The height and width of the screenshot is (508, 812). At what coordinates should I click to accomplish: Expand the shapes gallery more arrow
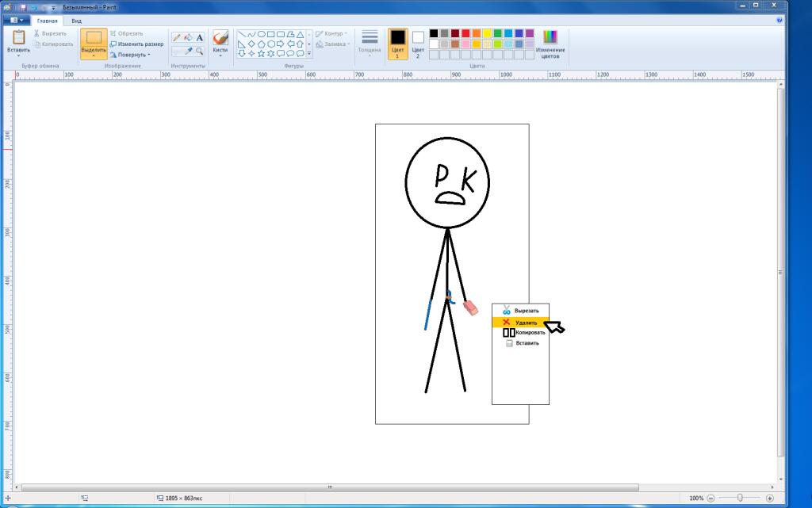pyautogui.click(x=309, y=53)
